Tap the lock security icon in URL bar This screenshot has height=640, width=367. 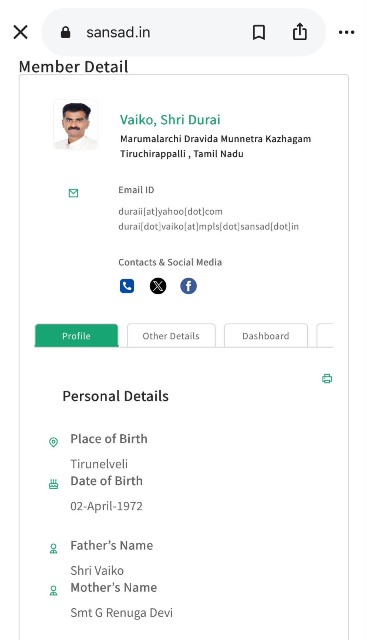tap(65, 32)
